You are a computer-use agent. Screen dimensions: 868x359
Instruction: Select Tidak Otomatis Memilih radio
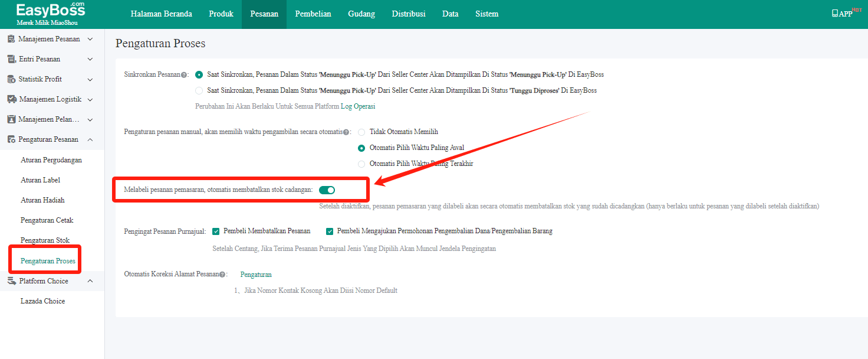(x=361, y=132)
